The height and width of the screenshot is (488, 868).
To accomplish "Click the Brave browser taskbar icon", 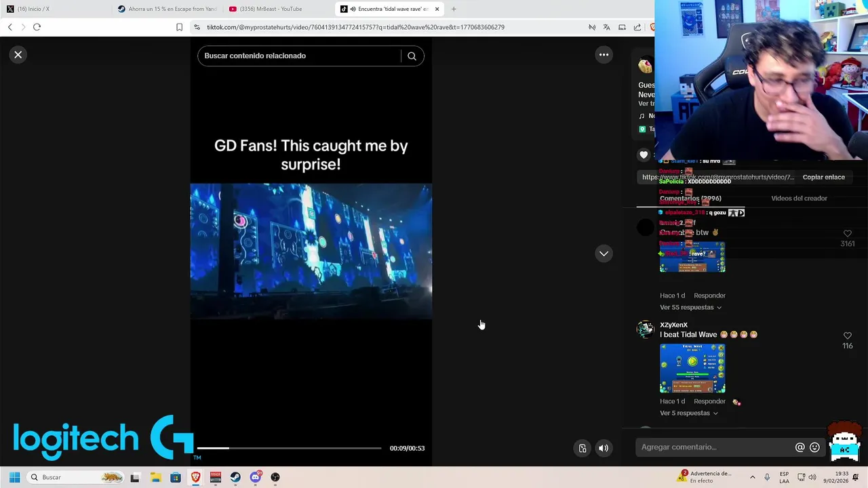I will (196, 477).
